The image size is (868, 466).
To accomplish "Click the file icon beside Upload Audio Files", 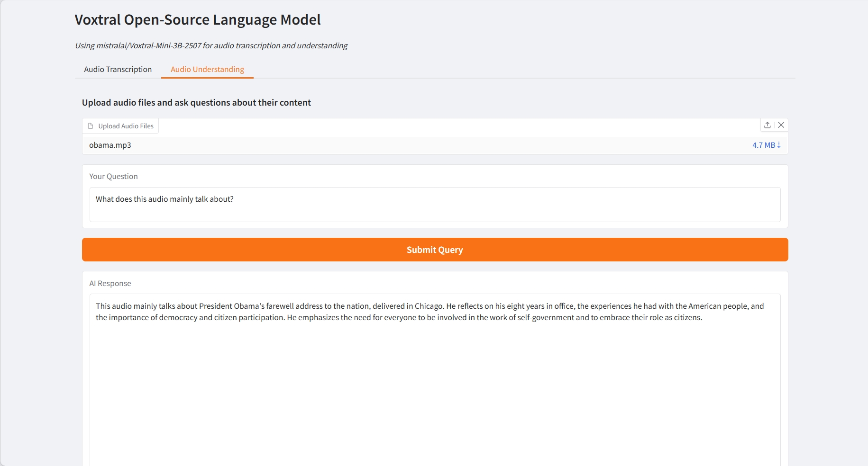I will 91,126.
